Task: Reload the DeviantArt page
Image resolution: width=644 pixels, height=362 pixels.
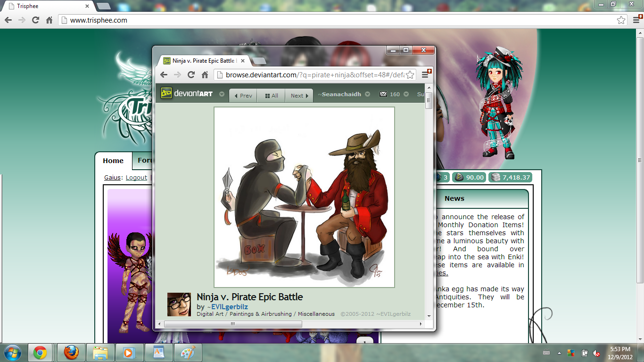Action: click(x=191, y=74)
